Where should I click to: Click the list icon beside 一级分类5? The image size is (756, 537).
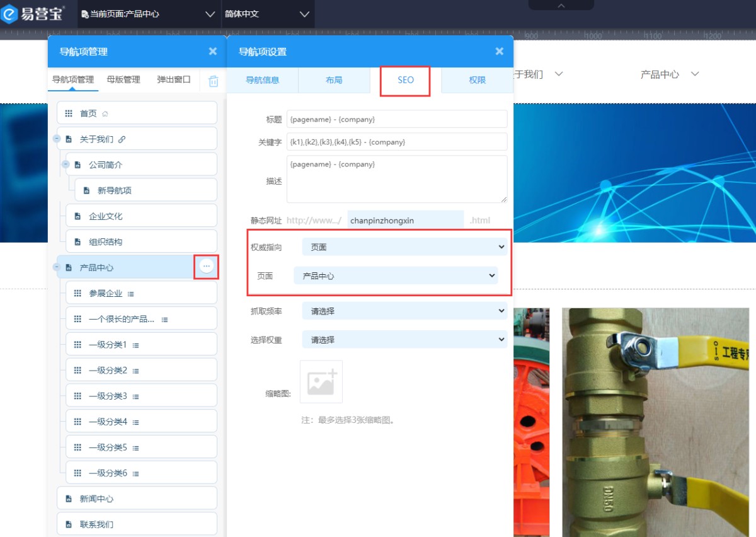135,448
